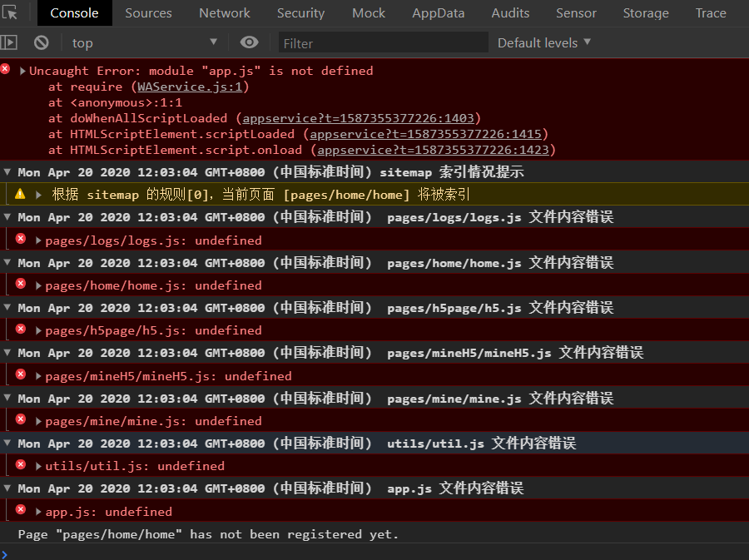Open the Trace tab
Image resolution: width=749 pixels, height=560 pixels.
pyautogui.click(x=711, y=12)
